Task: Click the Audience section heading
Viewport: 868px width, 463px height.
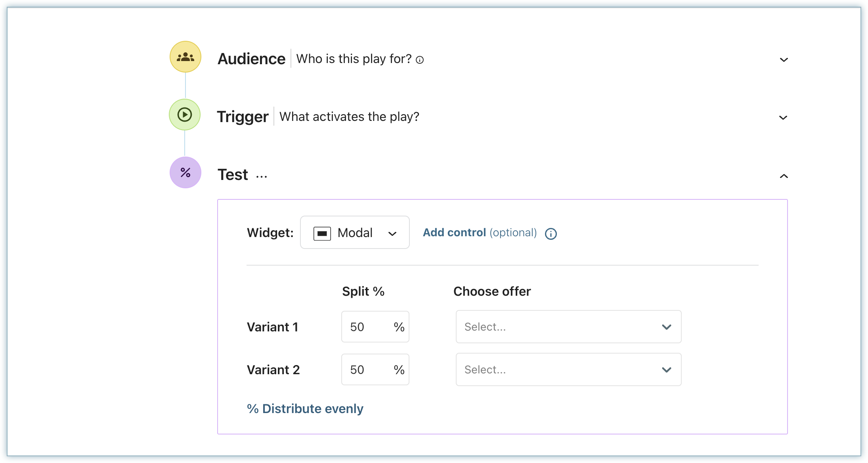Action: pos(251,59)
